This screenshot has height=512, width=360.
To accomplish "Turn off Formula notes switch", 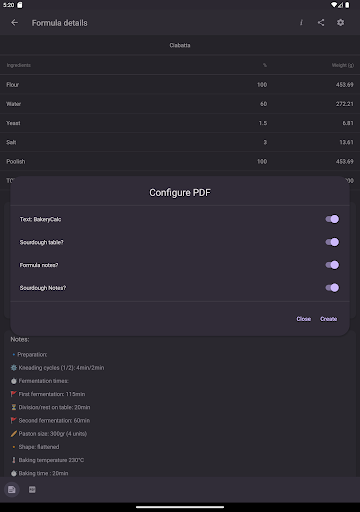I will 332,265.
